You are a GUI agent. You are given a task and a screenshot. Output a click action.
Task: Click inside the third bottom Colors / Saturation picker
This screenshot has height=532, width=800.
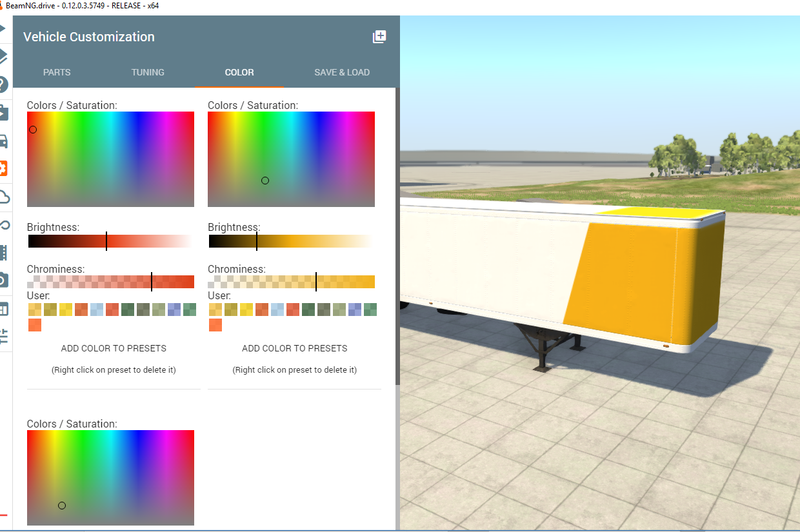pos(110,478)
